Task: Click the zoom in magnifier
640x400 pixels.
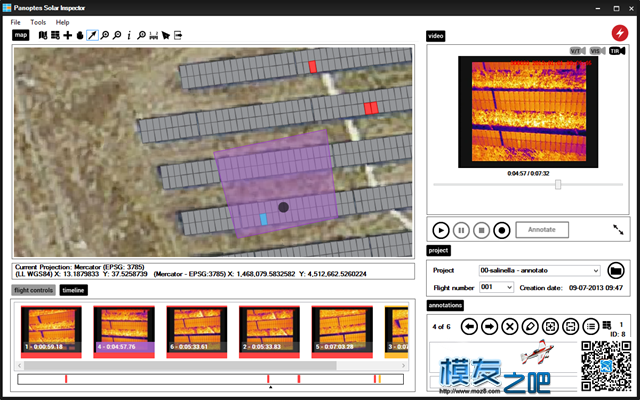Action: [x=105, y=36]
